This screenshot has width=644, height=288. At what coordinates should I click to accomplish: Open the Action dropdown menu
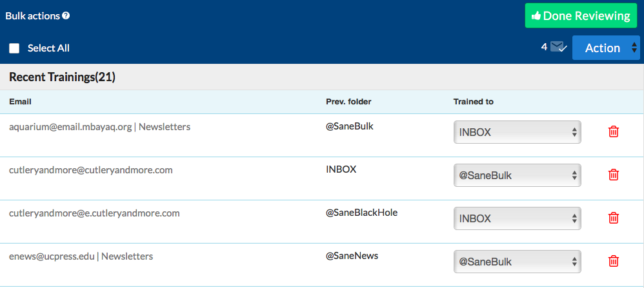tap(606, 48)
